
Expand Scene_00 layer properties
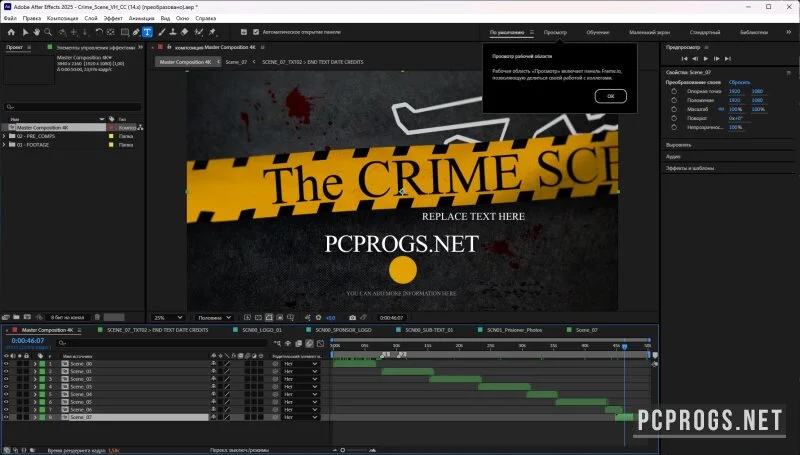click(x=35, y=364)
